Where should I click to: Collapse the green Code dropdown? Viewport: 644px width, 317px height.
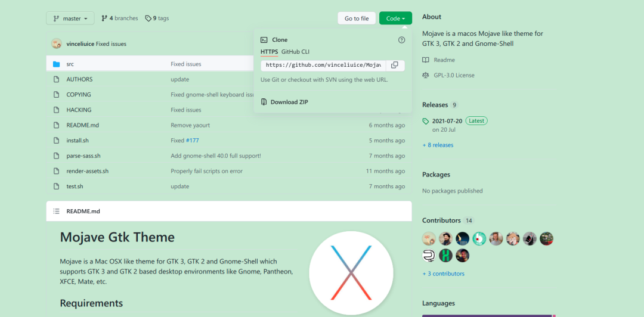[x=395, y=18]
